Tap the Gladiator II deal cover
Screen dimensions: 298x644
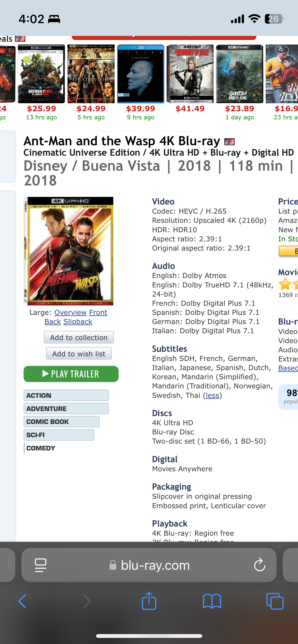(x=91, y=74)
